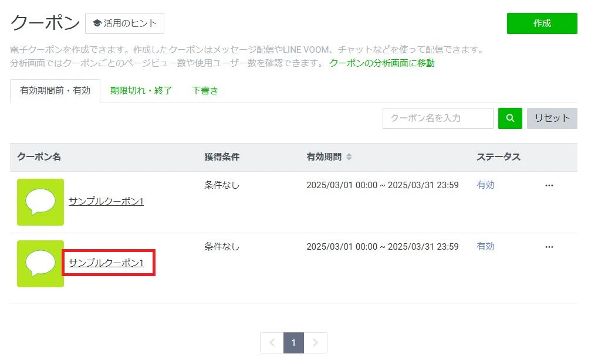Screen dimensions: 598x364
Task: Go to next page arrow
Action: pyautogui.click(x=315, y=343)
